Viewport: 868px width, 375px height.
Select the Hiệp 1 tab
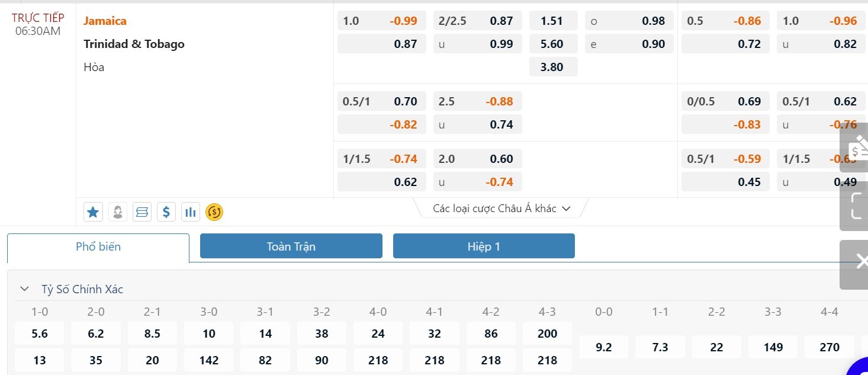coord(484,246)
